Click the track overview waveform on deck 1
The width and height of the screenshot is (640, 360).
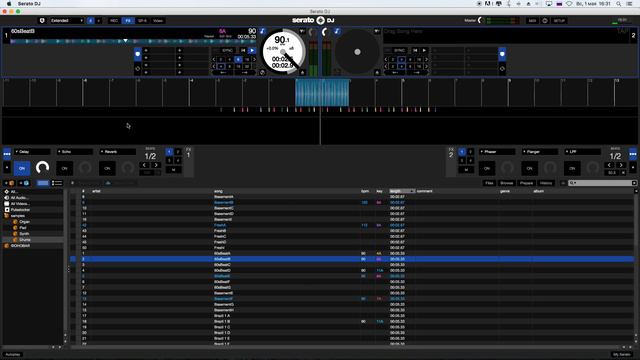[x=133, y=42]
